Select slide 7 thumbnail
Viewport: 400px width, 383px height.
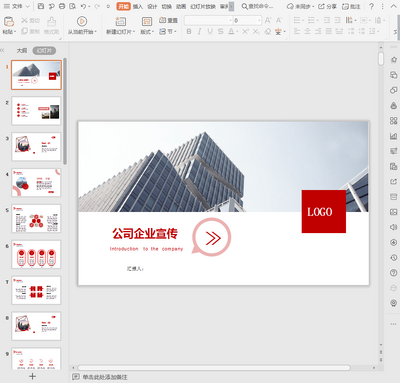pyautogui.click(x=36, y=290)
